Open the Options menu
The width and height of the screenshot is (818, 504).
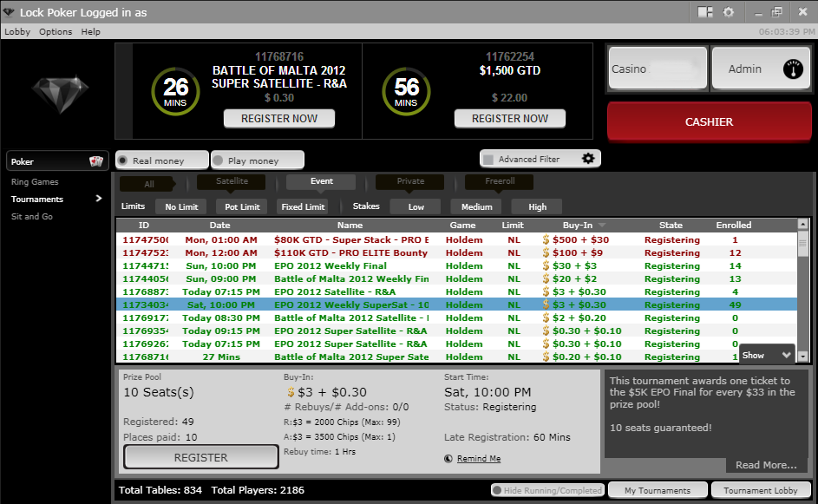coord(56,32)
